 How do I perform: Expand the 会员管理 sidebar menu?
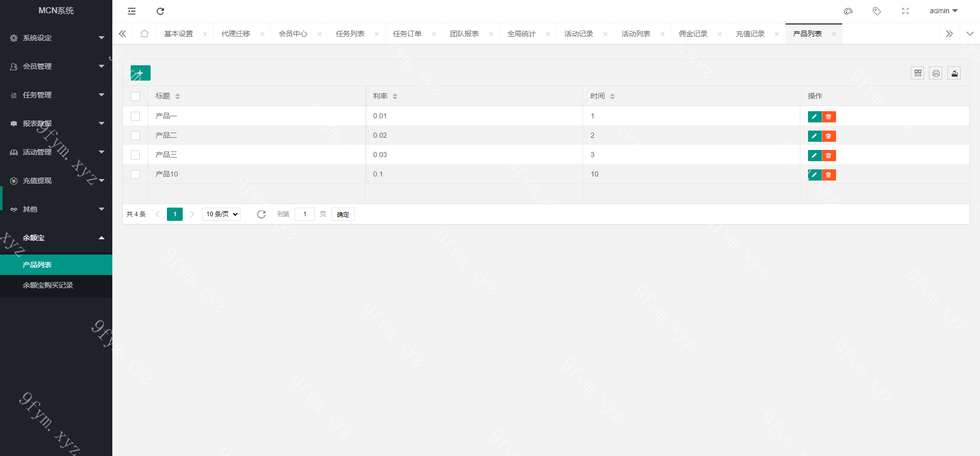tap(56, 66)
